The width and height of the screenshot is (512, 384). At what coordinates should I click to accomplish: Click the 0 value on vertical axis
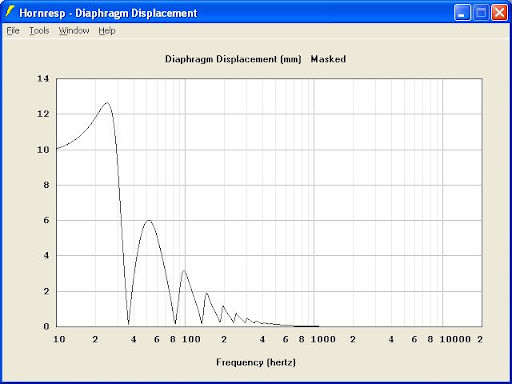(46, 326)
